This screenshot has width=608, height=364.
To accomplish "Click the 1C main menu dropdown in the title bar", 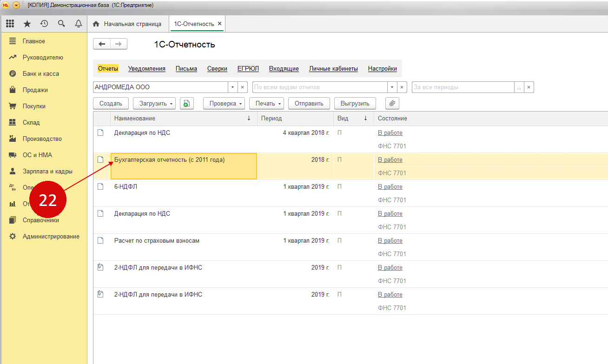I will (16, 5).
